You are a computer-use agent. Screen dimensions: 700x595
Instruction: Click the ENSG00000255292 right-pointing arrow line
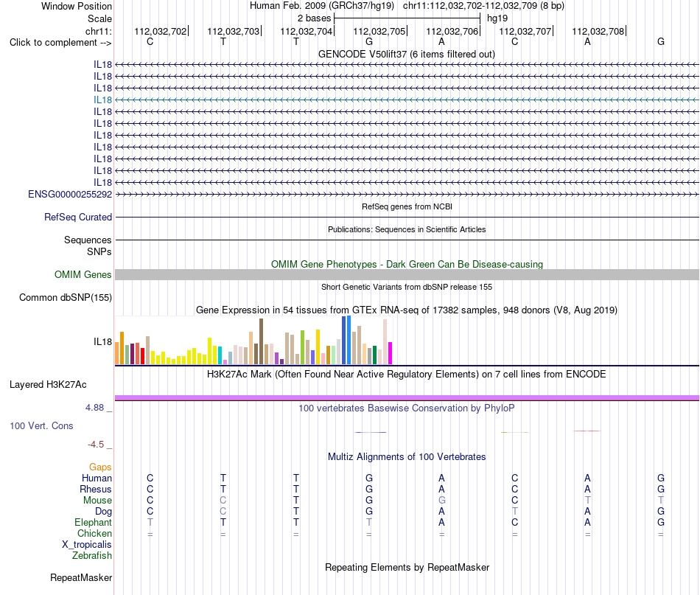(x=407, y=195)
